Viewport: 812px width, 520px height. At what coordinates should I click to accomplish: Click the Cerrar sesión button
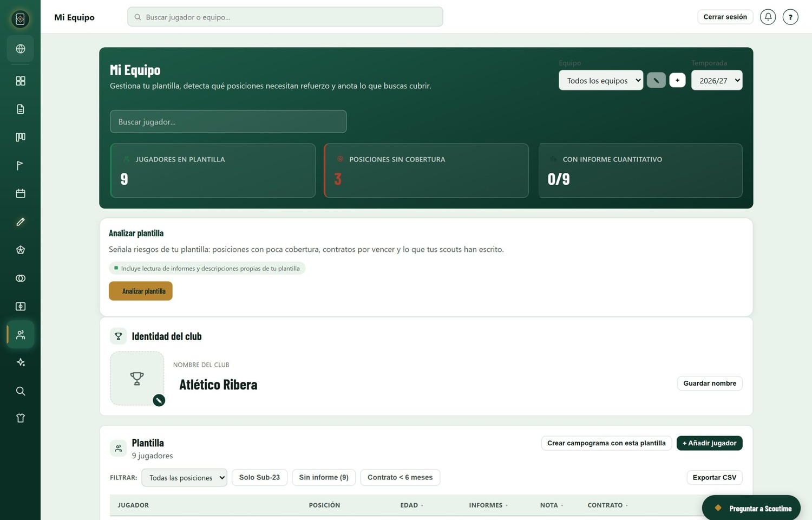[x=725, y=17]
